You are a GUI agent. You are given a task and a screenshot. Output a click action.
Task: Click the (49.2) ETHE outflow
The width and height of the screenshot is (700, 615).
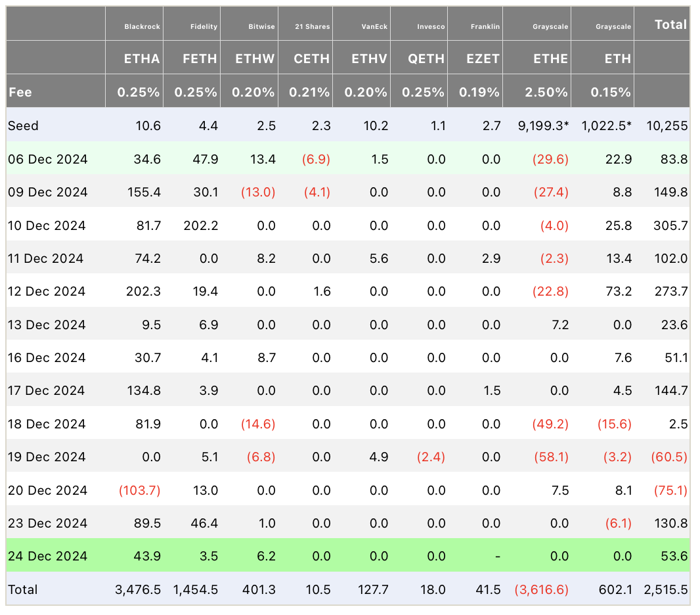point(550,424)
